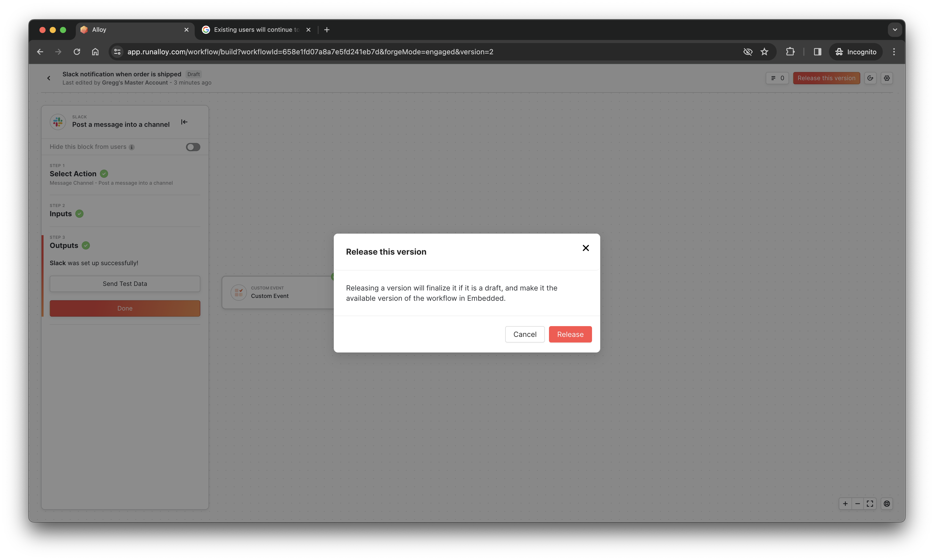This screenshot has width=934, height=560.
Task: Click the tracking protection eye icon
Action: [x=748, y=52]
